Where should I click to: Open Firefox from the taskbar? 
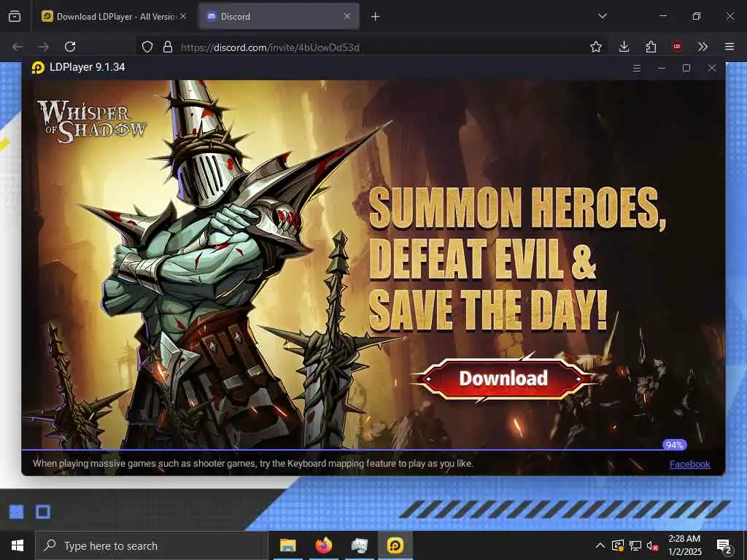click(323, 545)
